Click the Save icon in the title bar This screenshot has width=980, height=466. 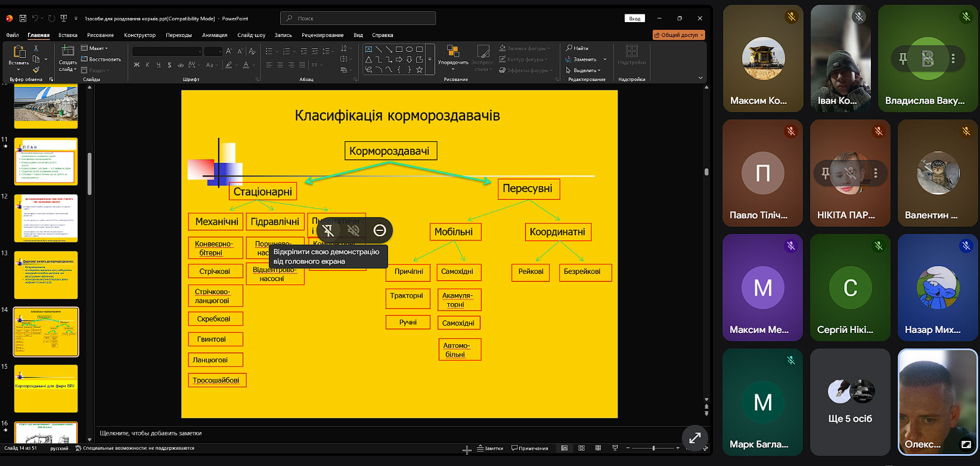[23, 18]
